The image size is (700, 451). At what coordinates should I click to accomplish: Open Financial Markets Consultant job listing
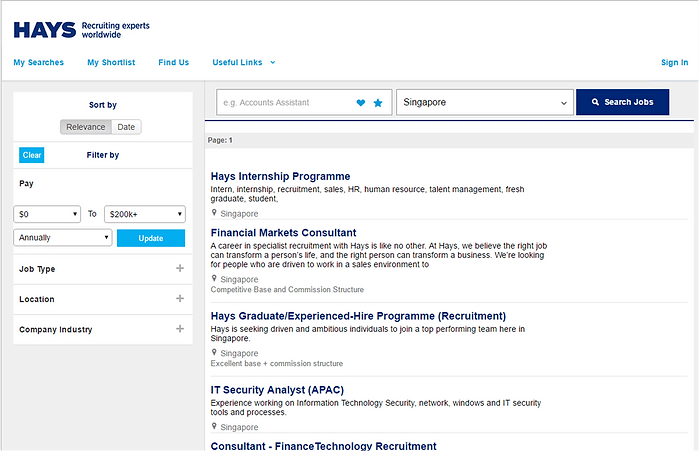tap(283, 233)
